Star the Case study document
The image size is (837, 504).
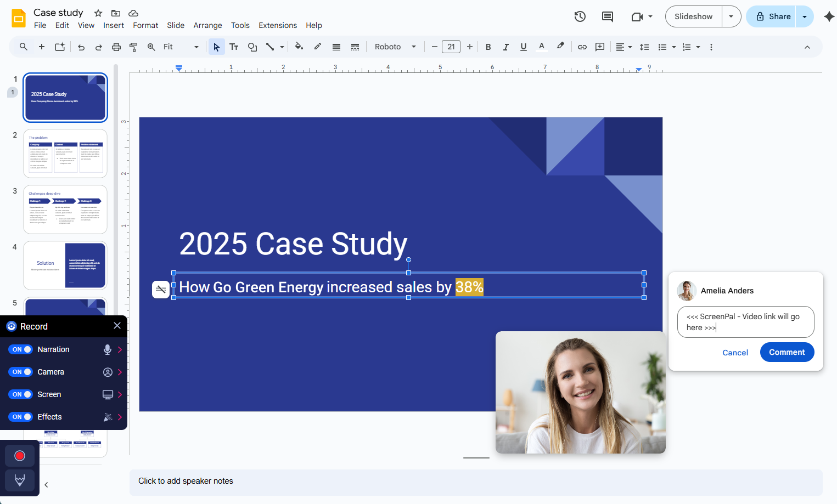click(98, 13)
